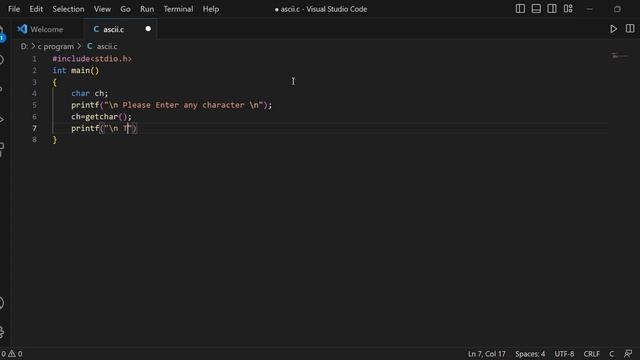Restore down the Visual Studio Code window
The image size is (640, 360).
pyautogui.click(x=617, y=9)
